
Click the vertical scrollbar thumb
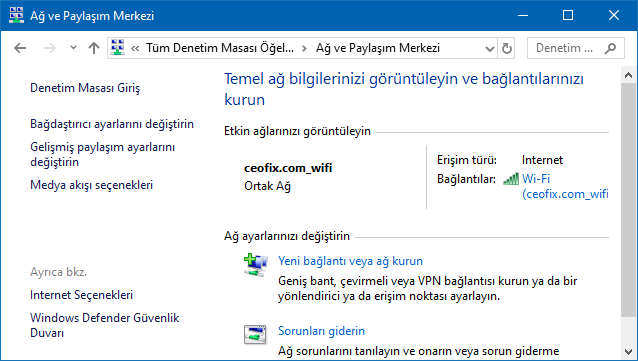click(x=628, y=199)
